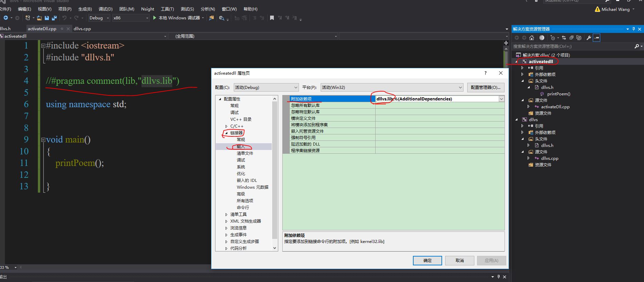Click the Open File folder toolbar icon
The width and height of the screenshot is (644, 282).
click(39, 18)
